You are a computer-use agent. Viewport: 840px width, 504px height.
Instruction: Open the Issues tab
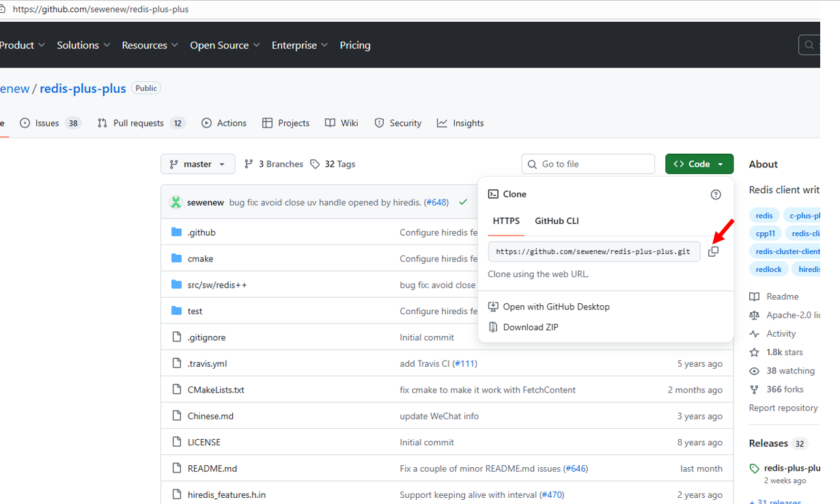51,123
